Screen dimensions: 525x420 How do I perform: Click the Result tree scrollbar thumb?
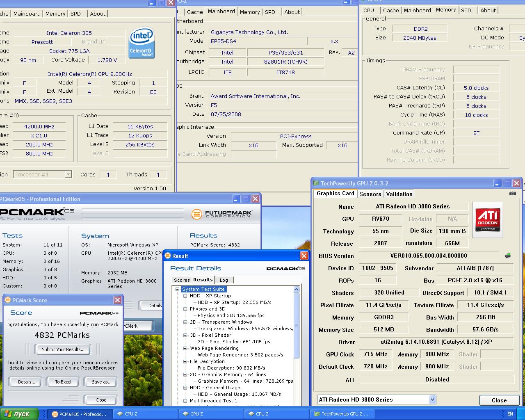tap(297, 326)
